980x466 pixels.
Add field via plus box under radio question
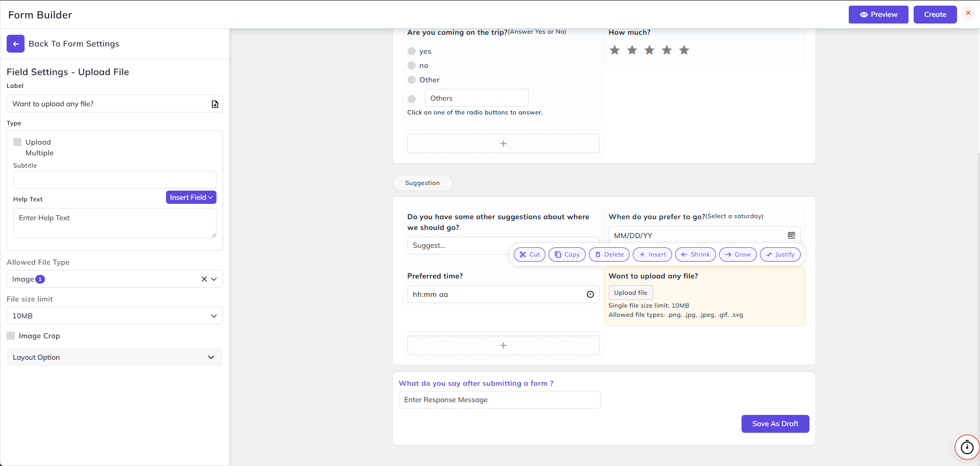coord(504,144)
